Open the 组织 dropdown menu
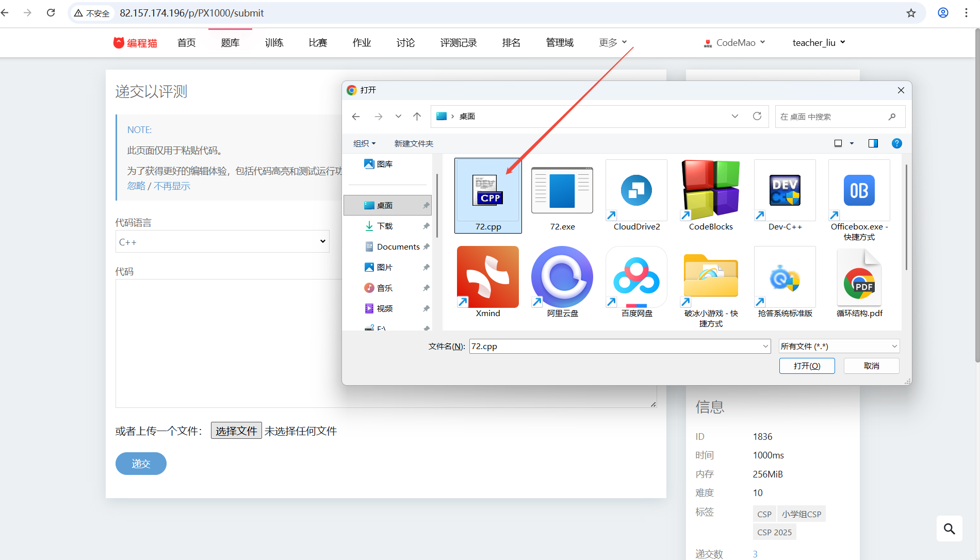 364,143
